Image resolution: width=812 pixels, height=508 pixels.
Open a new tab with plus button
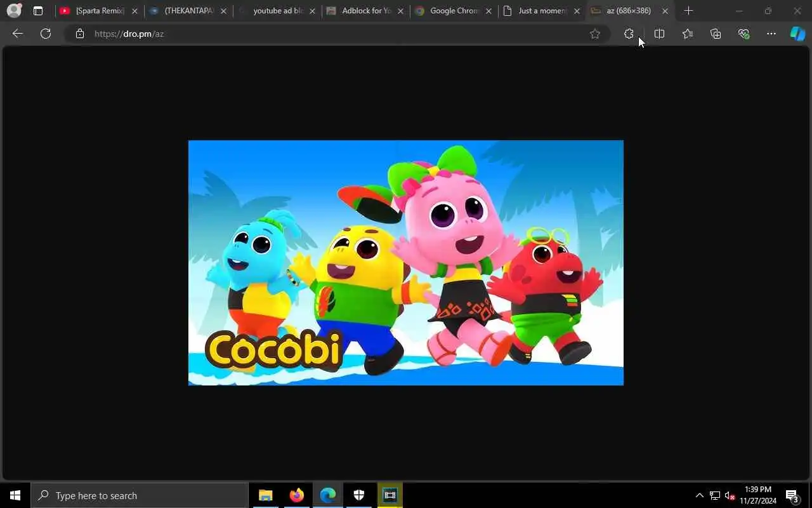coord(688,11)
